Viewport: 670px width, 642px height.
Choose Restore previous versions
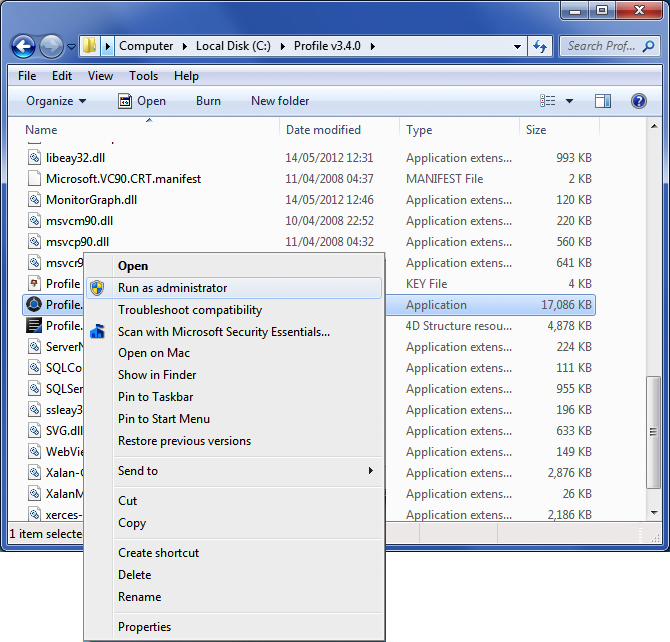coord(234,441)
